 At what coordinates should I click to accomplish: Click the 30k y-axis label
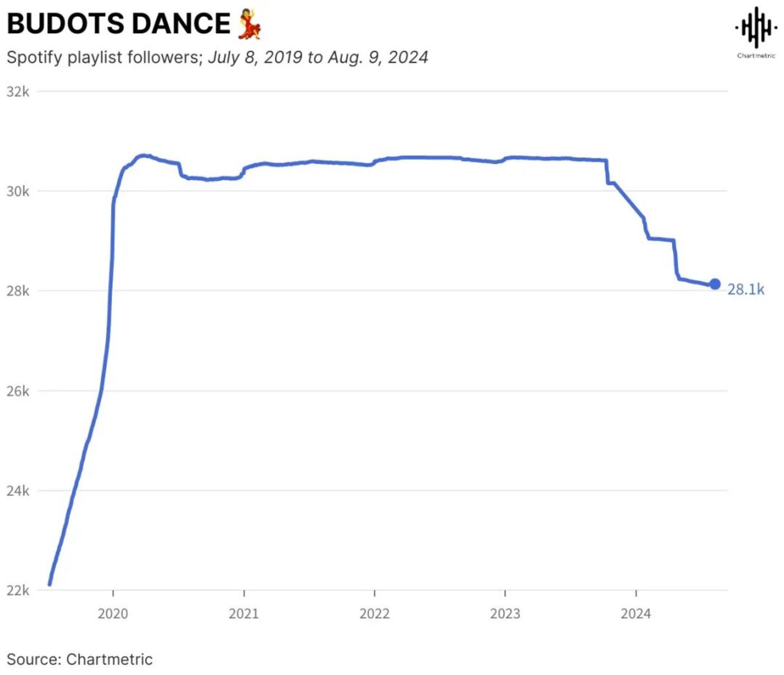coord(18,191)
